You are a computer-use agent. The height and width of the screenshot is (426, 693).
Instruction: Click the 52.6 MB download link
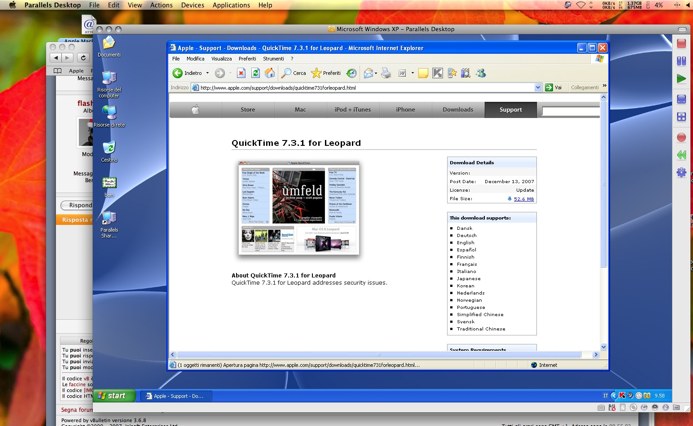pos(524,199)
